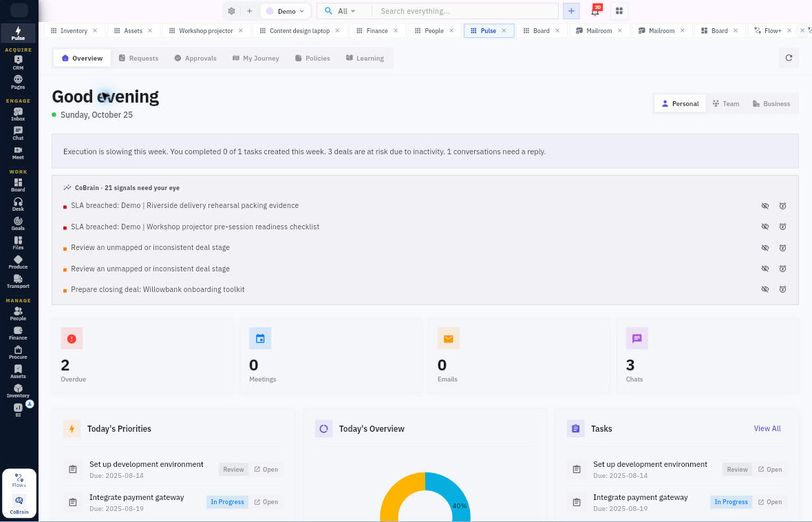Open Procure in the sidebar
Image resolution: width=812 pixels, height=522 pixels.
(x=18, y=353)
